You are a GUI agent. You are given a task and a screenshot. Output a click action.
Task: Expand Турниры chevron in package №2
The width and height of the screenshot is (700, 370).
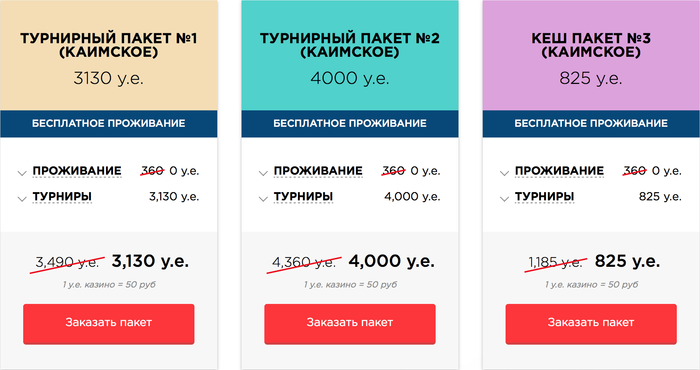pos(263,199)
